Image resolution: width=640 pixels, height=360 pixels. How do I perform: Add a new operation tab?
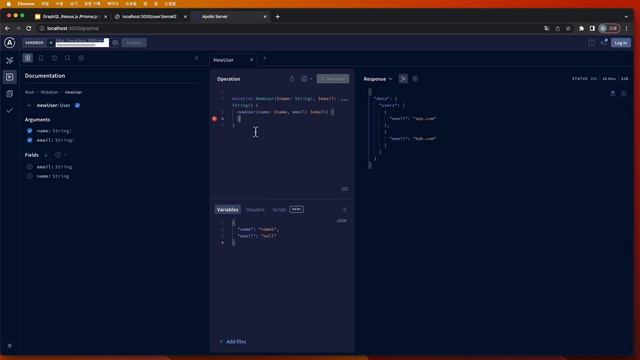pos(264,59)
